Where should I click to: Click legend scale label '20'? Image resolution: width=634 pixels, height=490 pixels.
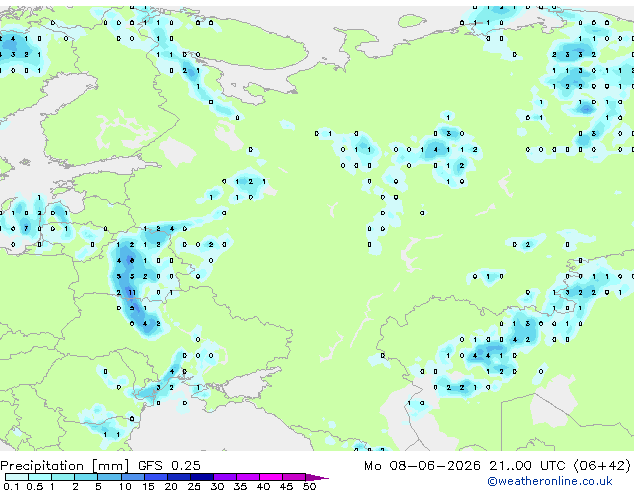coord(171,486)
